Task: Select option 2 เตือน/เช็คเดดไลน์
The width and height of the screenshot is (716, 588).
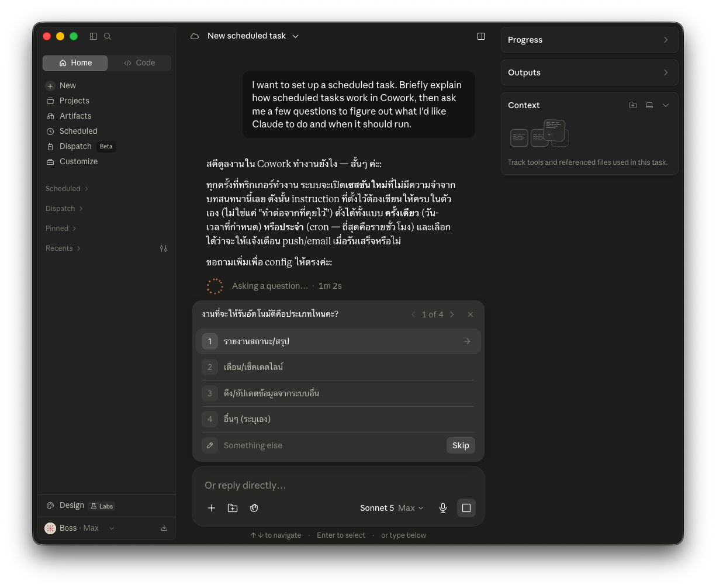Action: pyautogui.click(x=338, y=367)
